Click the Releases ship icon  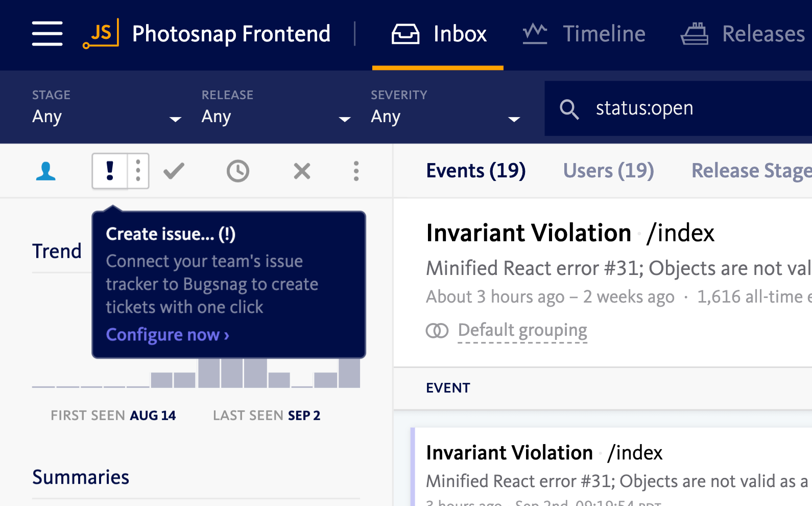point(695,34)
